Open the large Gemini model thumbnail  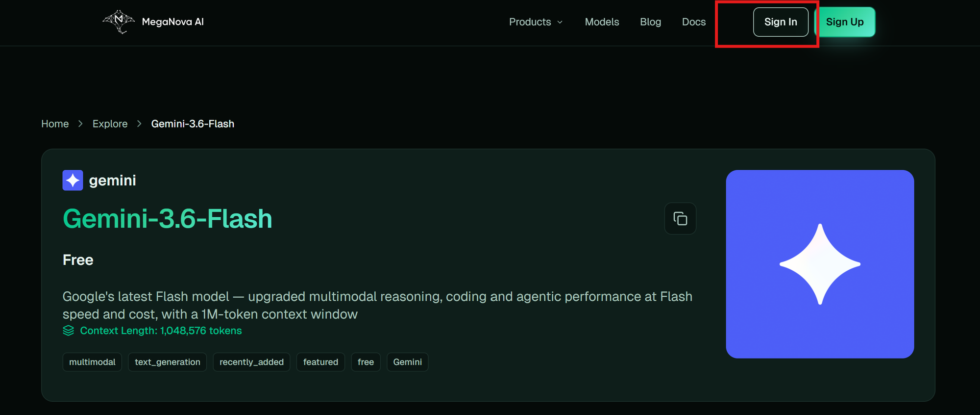coord(820,264)
